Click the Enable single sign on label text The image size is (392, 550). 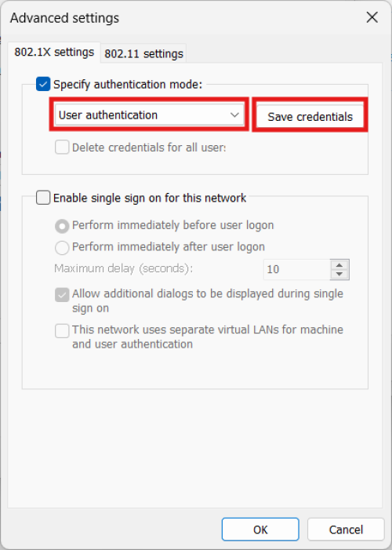[x=150, y=198]
